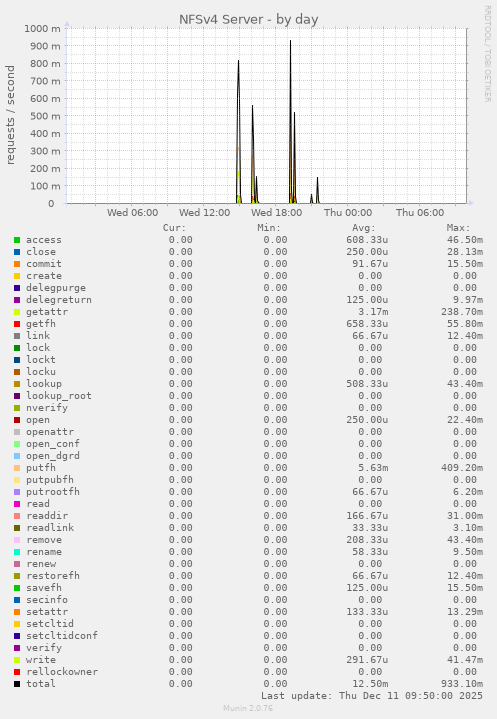Click the access average value 608.33u

[x=367, y=240]
